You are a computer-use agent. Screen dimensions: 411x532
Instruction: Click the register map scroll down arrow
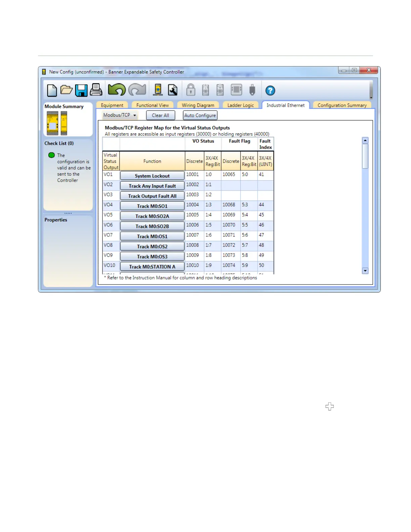(365, 271)
